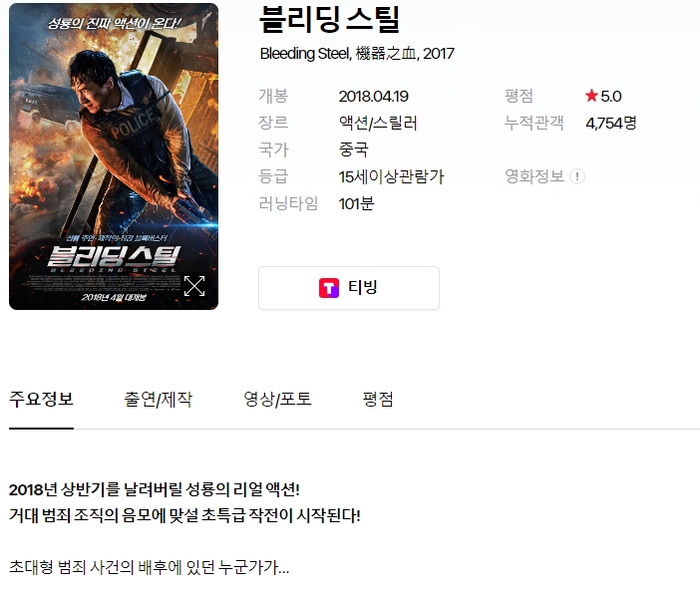Click the 액션/스릴러 genre text
The width and height of the screenshot is (700, 592).
tap(378, 124)
